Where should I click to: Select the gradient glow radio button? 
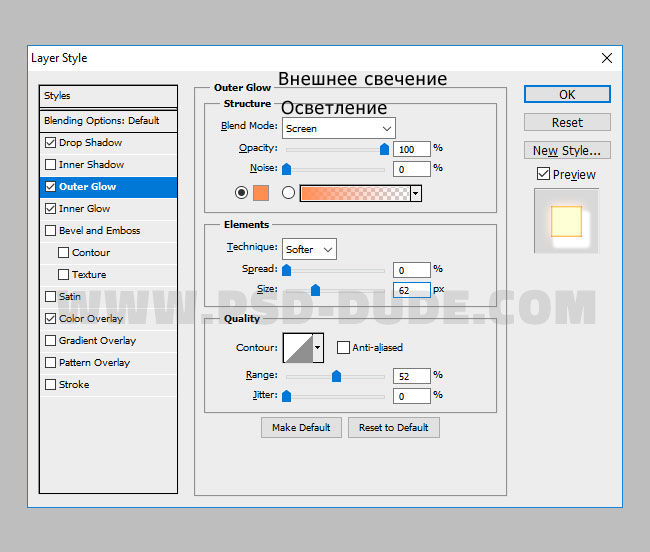click(289, 193)
